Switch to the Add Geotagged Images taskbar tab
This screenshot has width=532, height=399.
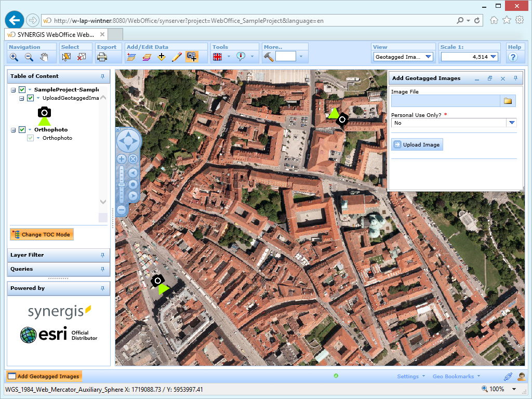point(44,376)
